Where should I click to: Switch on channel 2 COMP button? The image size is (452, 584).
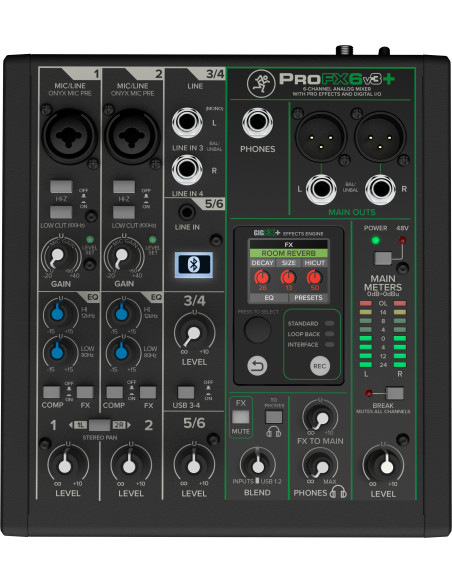tap(115, 392)
